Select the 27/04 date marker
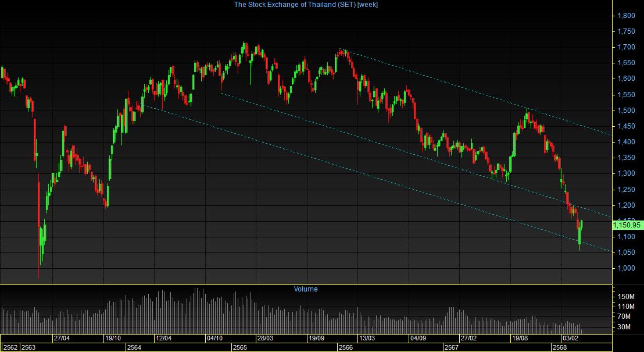Screen dimensions: 644x352 [62, 339]
